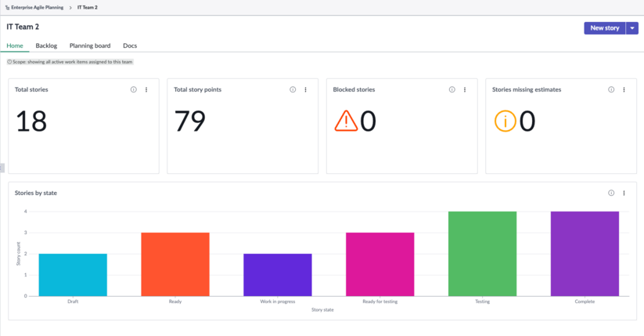The height and width of the screenshot is (336, 644).
Task: Show info for Total story points card
Action: (293, 89)
